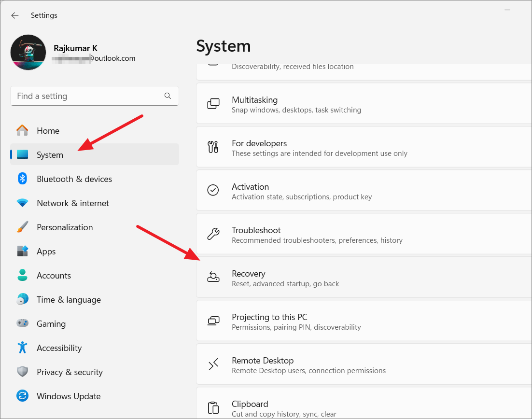Click the Windows Update icon
Image resolution: width=532 pixels, height=419 pixels.
[x=23, y=396]
